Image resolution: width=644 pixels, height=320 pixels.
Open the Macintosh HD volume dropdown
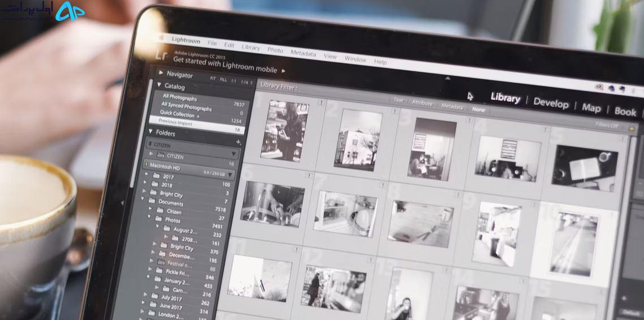pos(230,175)
